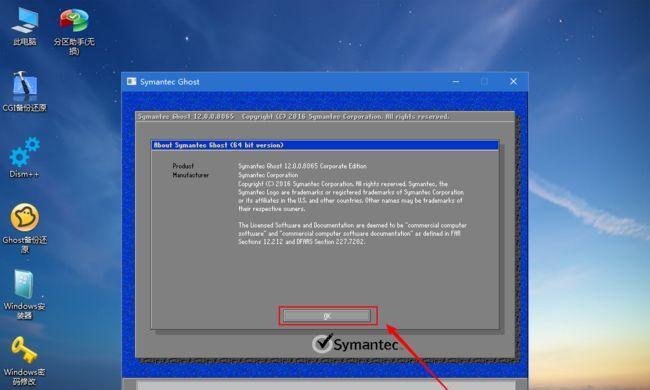Click the Symantec Ghost window title text
The image size is (650, 390).
coord(170,82)
